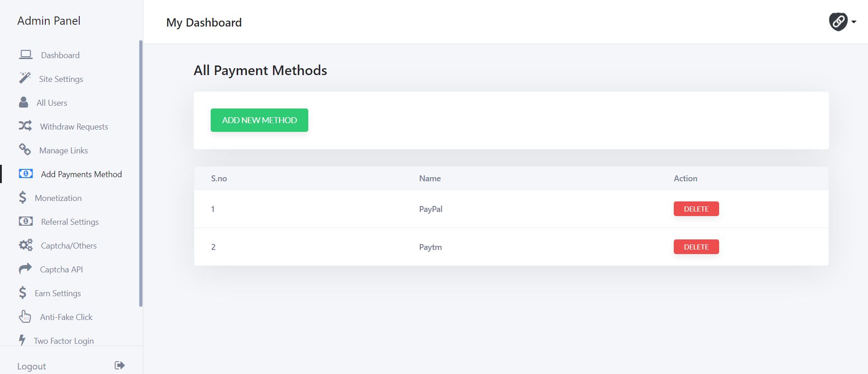Viewport: 868px width, 374px height.
Task: Click the laptop icon beside Dashboard
Action: click(x=26, y=55)
